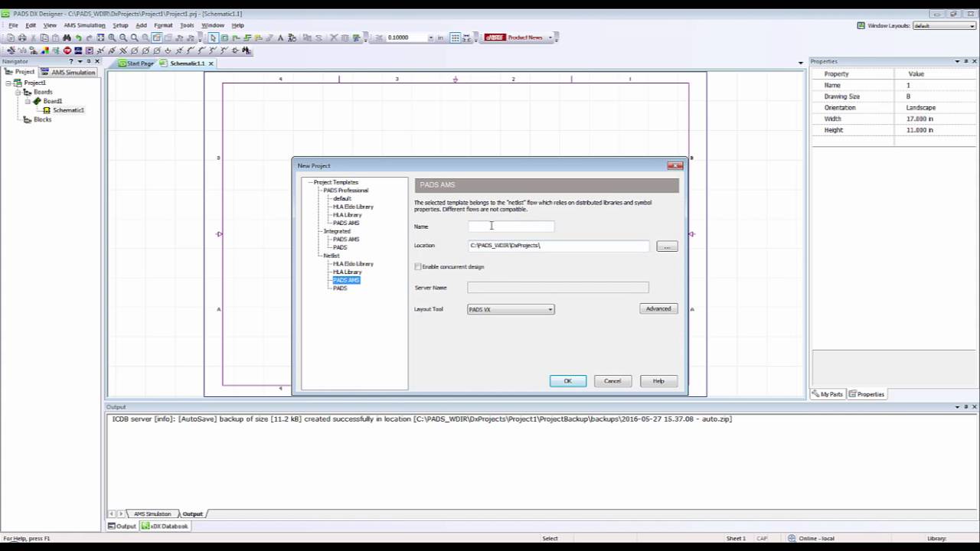
Task: Toggle the grid display toolbar button
Action: 455,37
